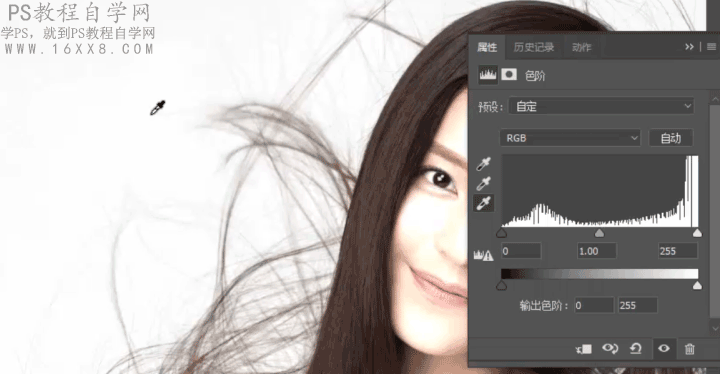Click the layer mask icon

(x=509, y=74)
